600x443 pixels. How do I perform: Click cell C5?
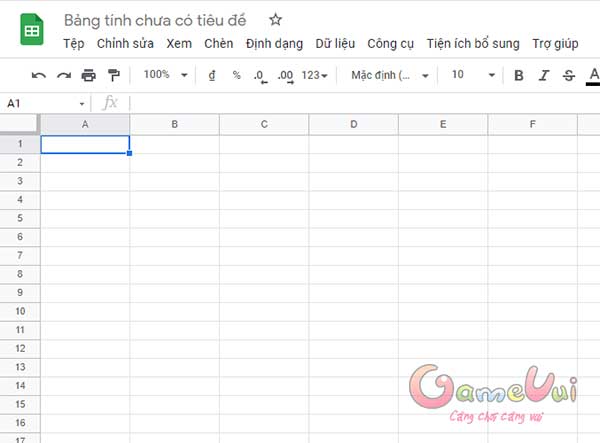click(264, 219)
